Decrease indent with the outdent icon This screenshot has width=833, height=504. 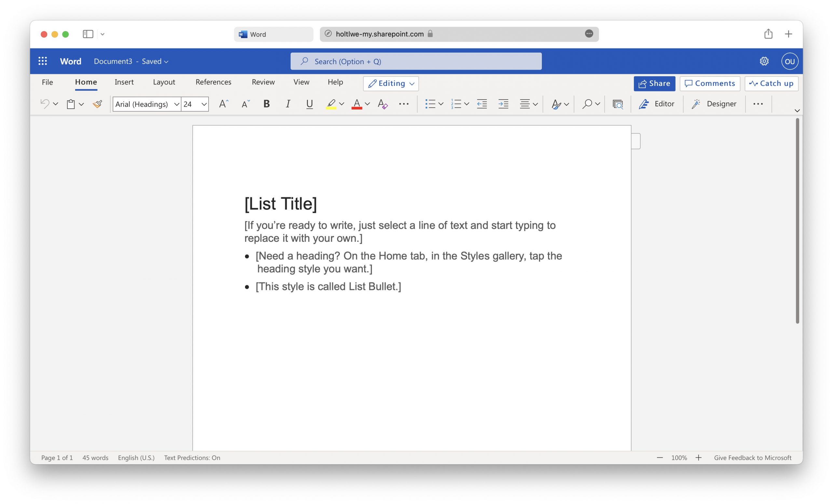(x=482, y=104)
